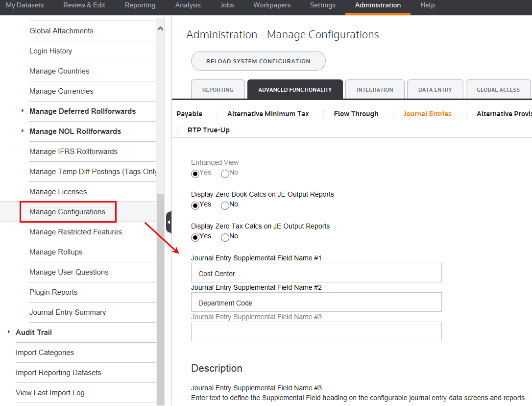The image size is (532, 406).
Task: Select No for Display Zero Book Calcs
Action: click(225, 205)
